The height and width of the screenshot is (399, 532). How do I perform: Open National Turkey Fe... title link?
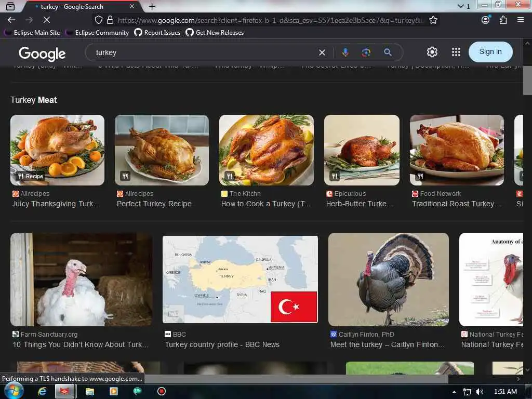coord(492,344)
